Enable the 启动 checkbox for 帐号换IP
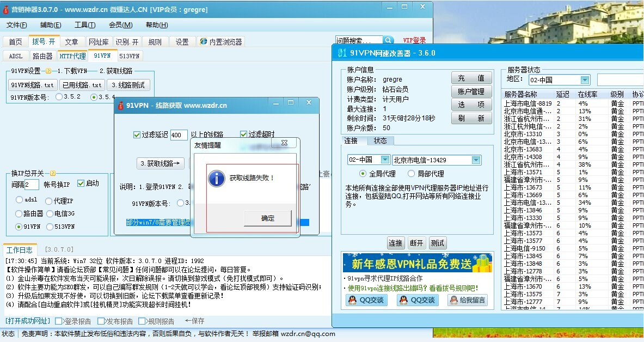This screenshot has height=342, width=644. click(81, 183)
